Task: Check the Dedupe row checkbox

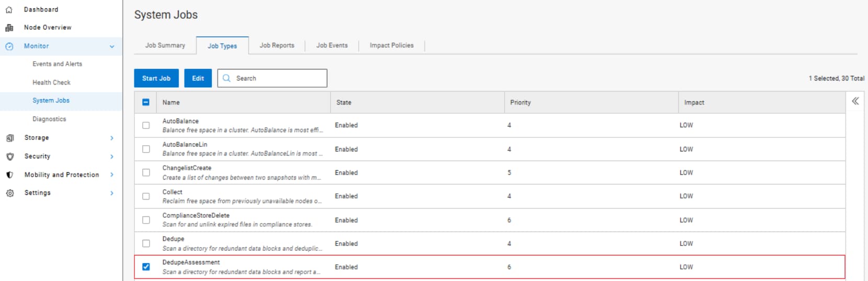Action: point(146,243)
